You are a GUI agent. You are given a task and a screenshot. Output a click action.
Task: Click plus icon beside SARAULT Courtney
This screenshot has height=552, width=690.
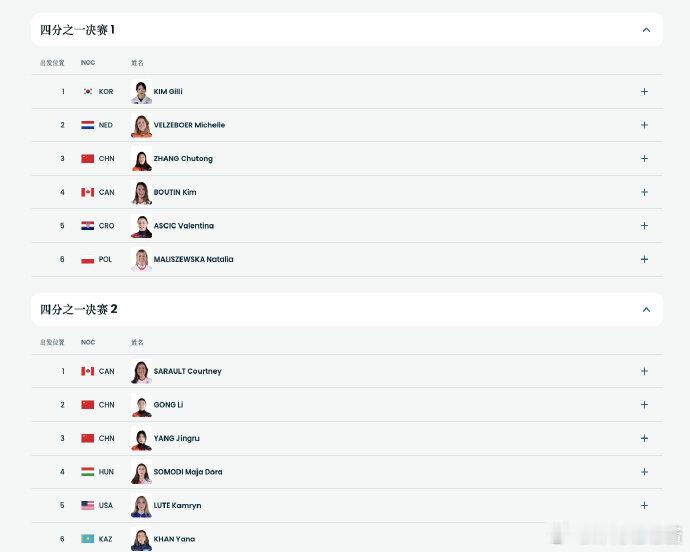pos(644,371)
